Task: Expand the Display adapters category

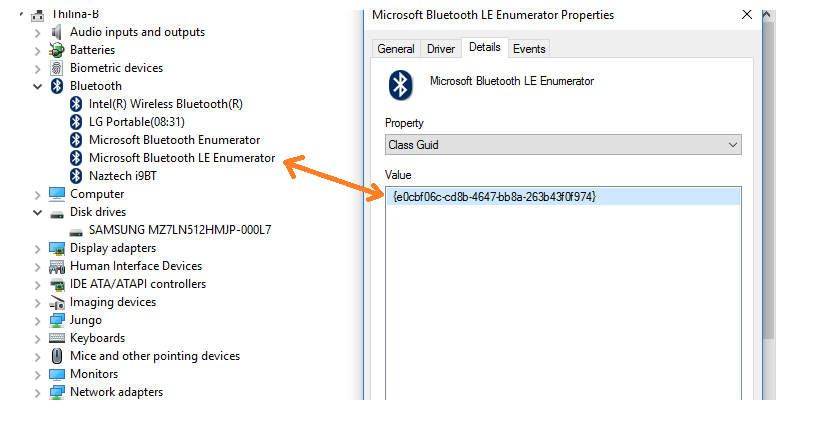Action: point(38,248)
